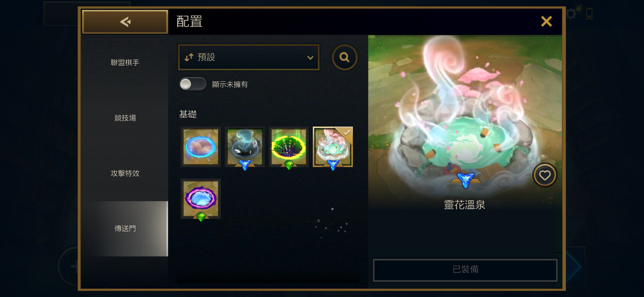Click the large 靈花溫泉 preview image

465,116
